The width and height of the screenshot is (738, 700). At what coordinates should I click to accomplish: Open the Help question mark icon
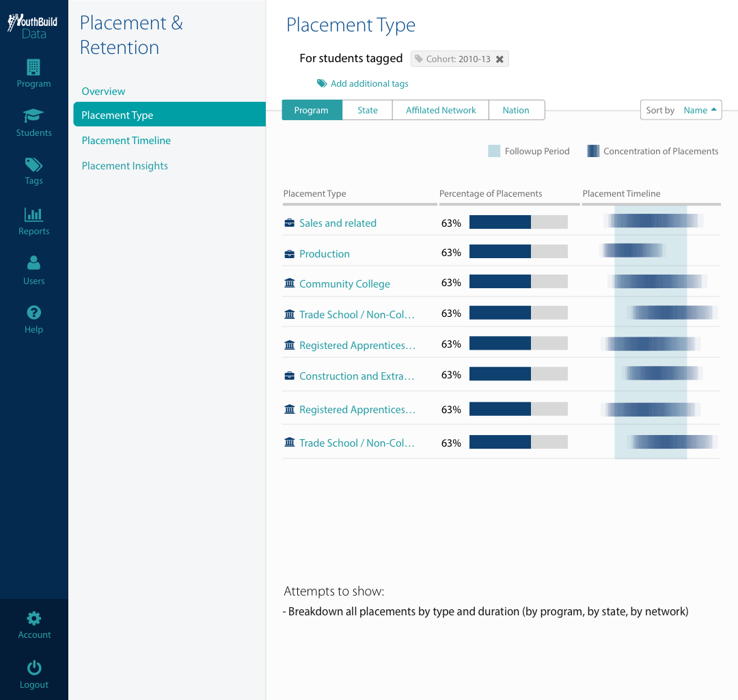point(34,312)
